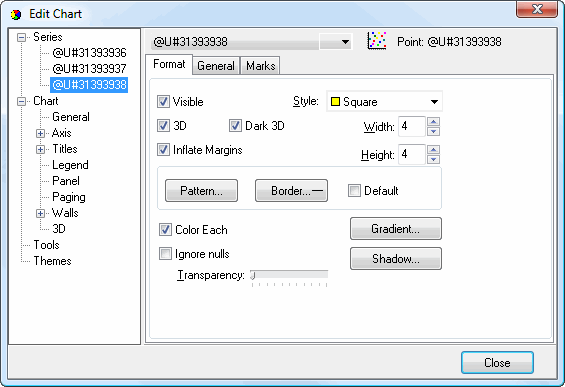Toggle the Dark 3D checkbox
Viewport: 565px width, 387px height.
(235, 126)
